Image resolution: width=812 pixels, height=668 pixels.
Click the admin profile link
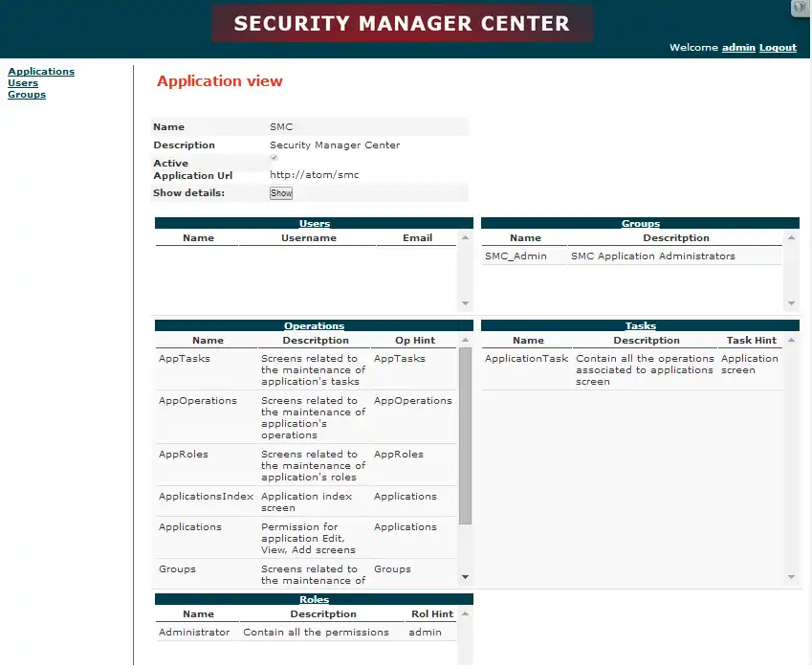(x=738, y=48)
